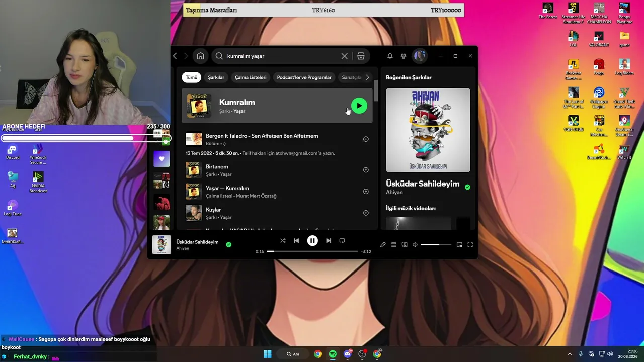
Task: Open the Windows Start menu
Action: [267, 354]
